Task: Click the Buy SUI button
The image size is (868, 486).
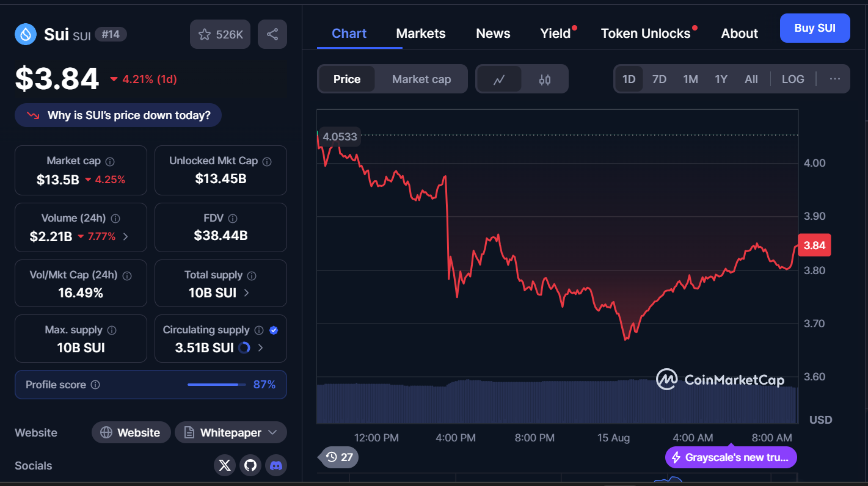Action: (x=815, y=28)
